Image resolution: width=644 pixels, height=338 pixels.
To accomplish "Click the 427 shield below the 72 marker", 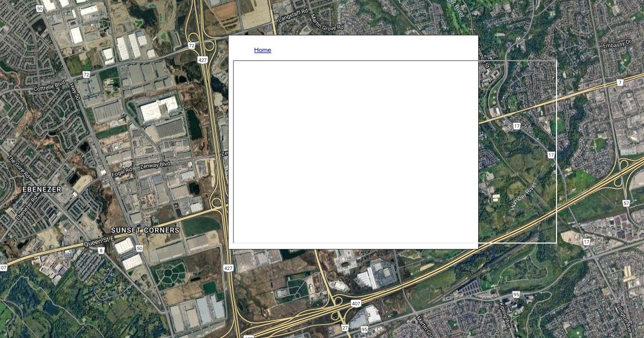I will (x=202, y=60).
